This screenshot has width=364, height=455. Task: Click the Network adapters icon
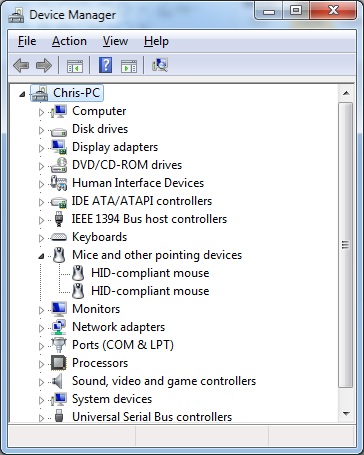click(59, 327)
